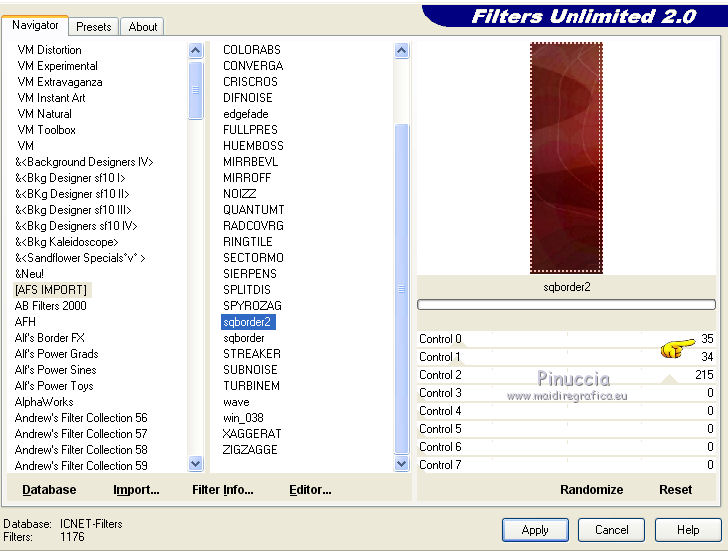Open Help
728x551 pixels.
tap(688, 530)
